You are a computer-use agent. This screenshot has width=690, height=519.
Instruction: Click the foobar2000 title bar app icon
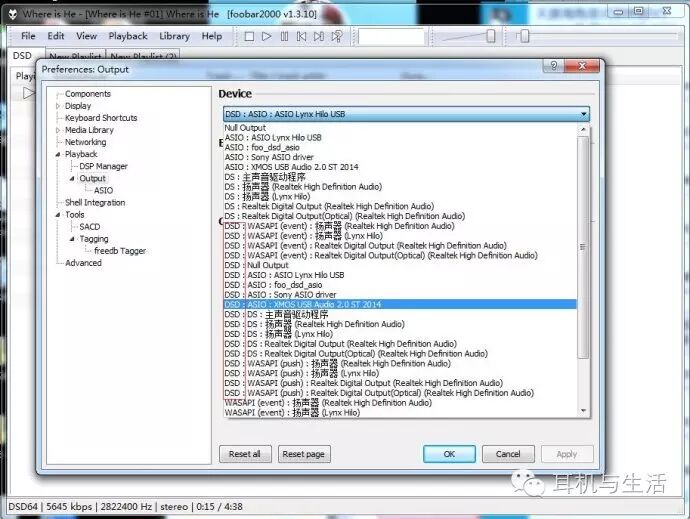point(13,14)
